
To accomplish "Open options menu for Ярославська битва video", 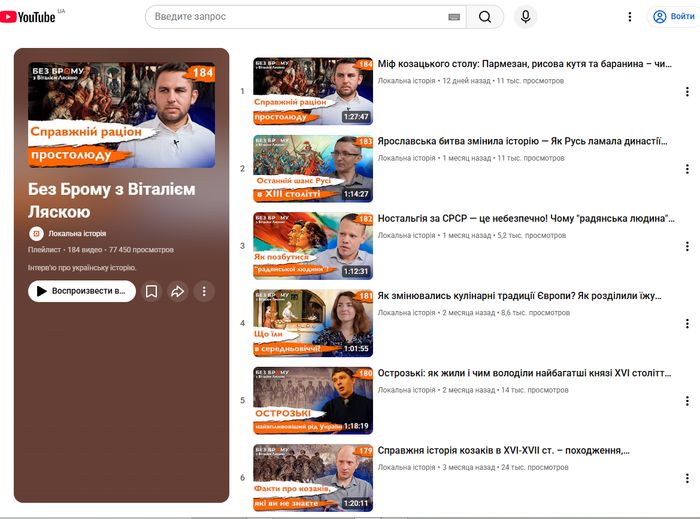I will point(687,169).
